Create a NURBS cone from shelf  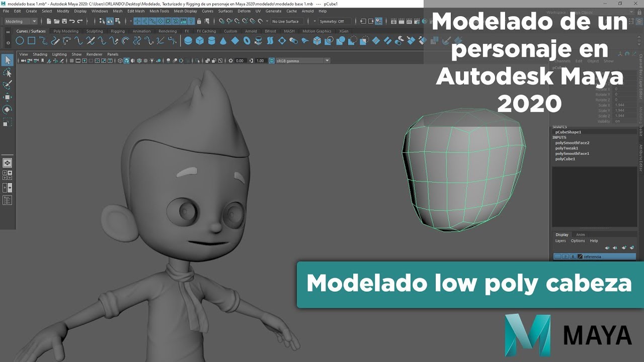223,41
